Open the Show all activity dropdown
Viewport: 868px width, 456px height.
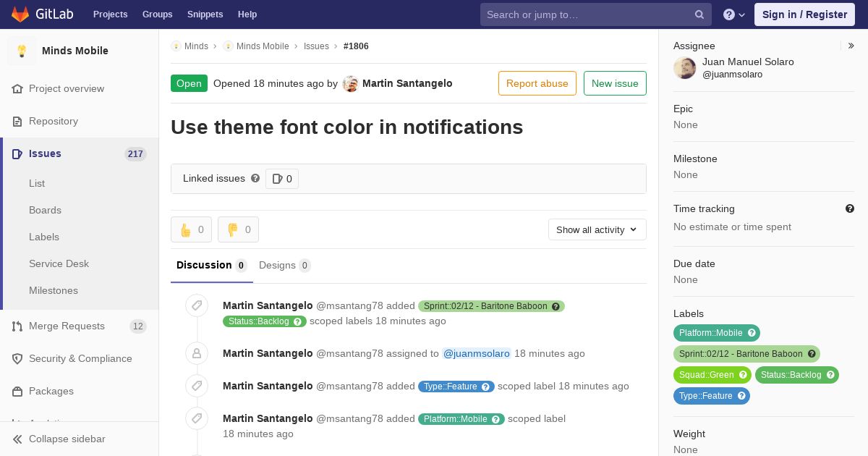pos(597,229)
